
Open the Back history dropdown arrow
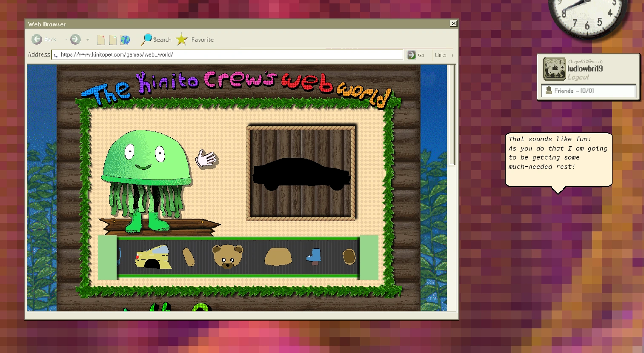(66, 40)
